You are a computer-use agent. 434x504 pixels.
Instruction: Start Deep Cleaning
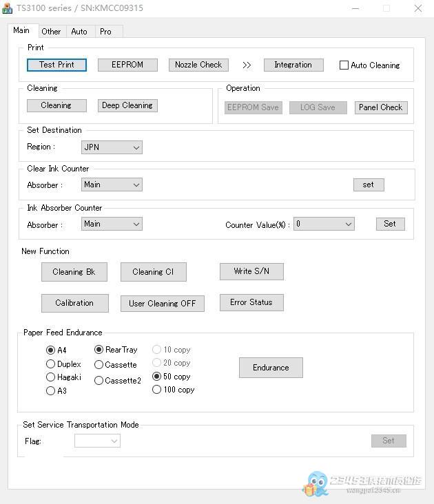point(127,105)
